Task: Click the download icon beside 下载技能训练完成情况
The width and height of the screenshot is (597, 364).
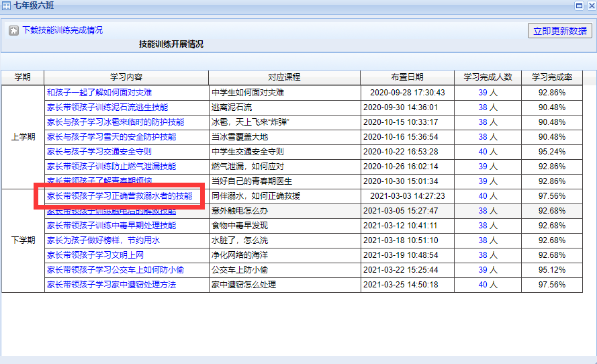Action: tap(13, 31)
